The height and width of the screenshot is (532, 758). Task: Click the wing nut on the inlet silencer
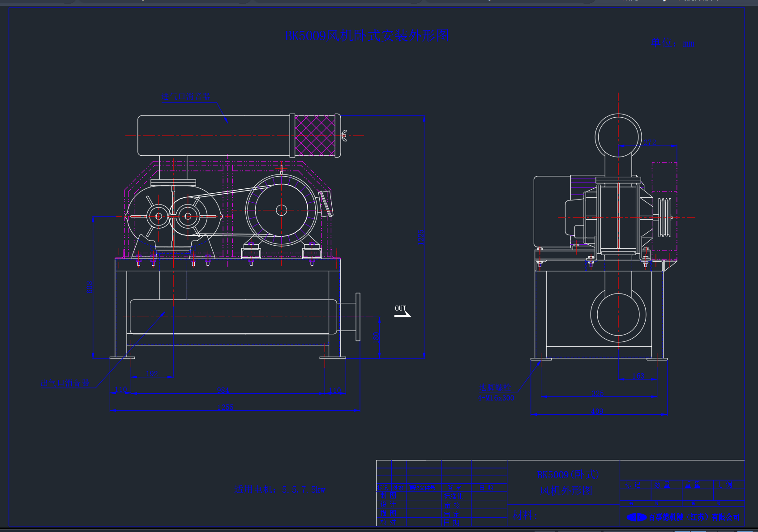pyautogui.click(x=344, y=135)
